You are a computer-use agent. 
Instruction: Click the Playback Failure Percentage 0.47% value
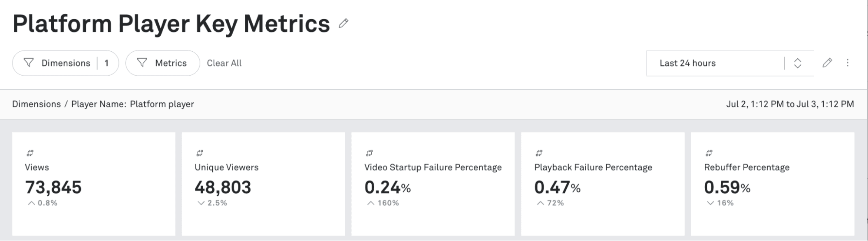(x=557, y=187)
